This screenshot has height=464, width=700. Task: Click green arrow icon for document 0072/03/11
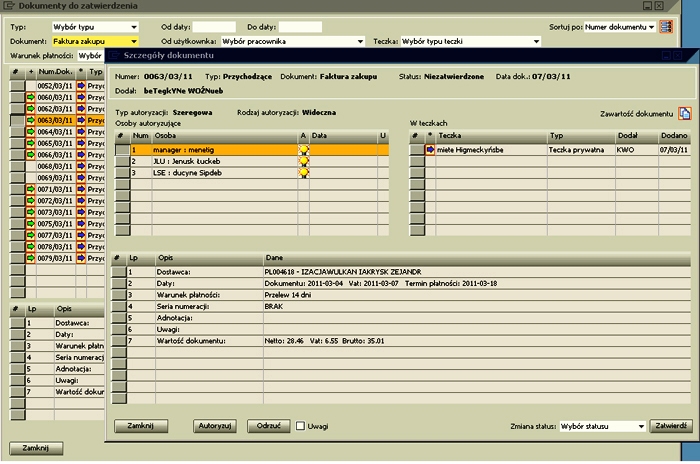[30, 201]
